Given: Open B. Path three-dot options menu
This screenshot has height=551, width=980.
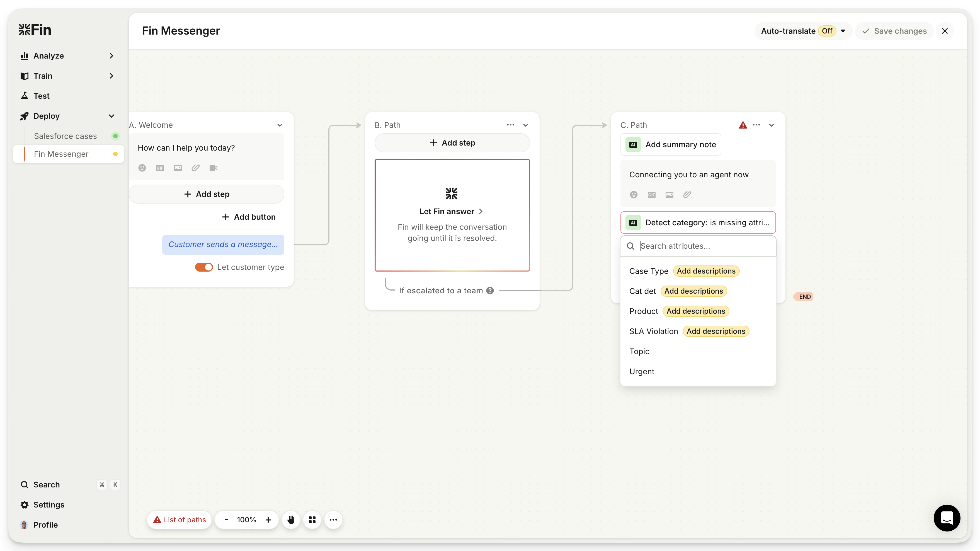Looking at the screenshot, I should [511, 125].
